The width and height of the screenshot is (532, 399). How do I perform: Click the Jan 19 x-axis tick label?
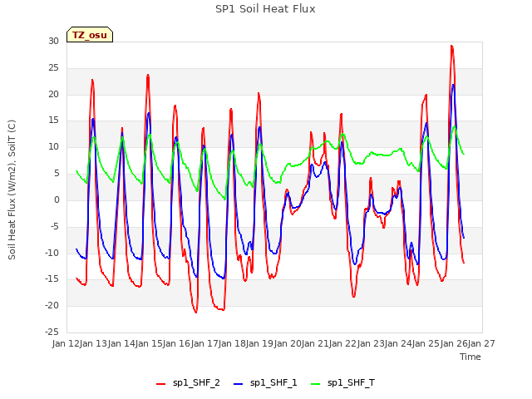point(260,343)
